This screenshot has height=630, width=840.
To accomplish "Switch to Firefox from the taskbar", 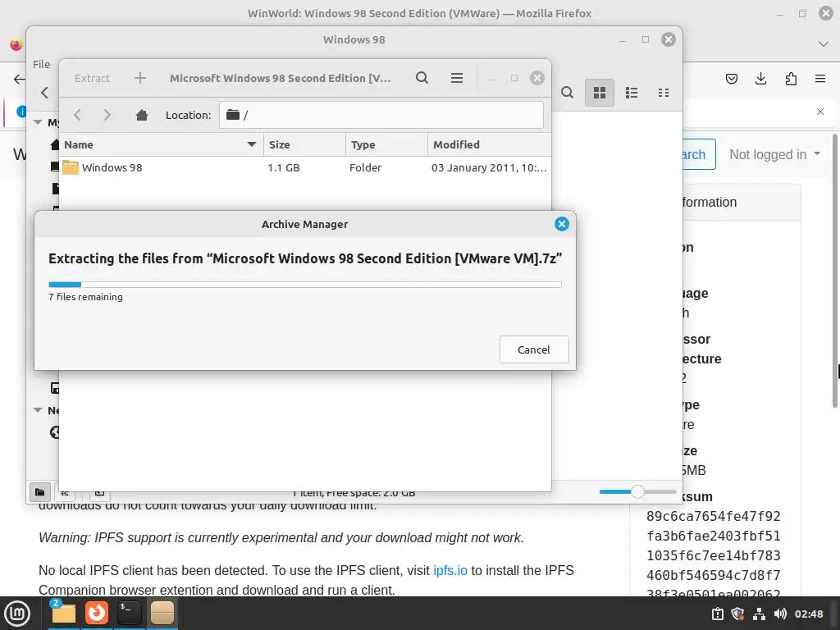I will pyautogui.click(x=97, y=613).
